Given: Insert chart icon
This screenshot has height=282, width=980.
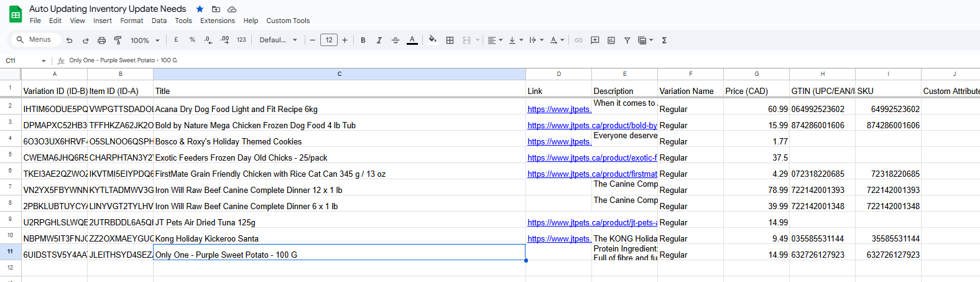Looking at the screenshot, I should [x=611, y=40].
